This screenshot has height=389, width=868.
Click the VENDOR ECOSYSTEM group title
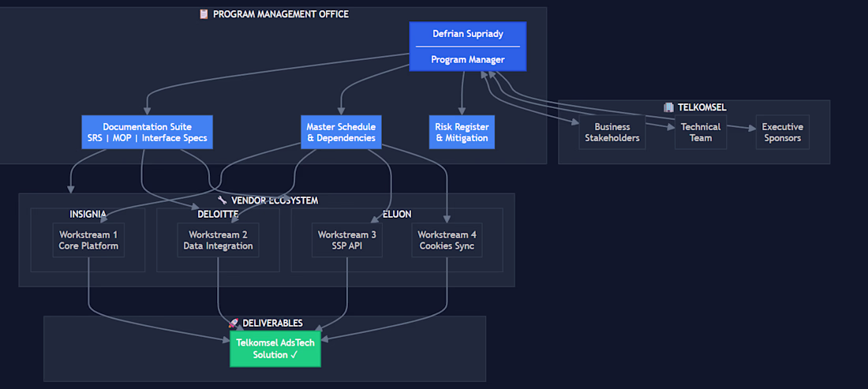coord(275,200)
